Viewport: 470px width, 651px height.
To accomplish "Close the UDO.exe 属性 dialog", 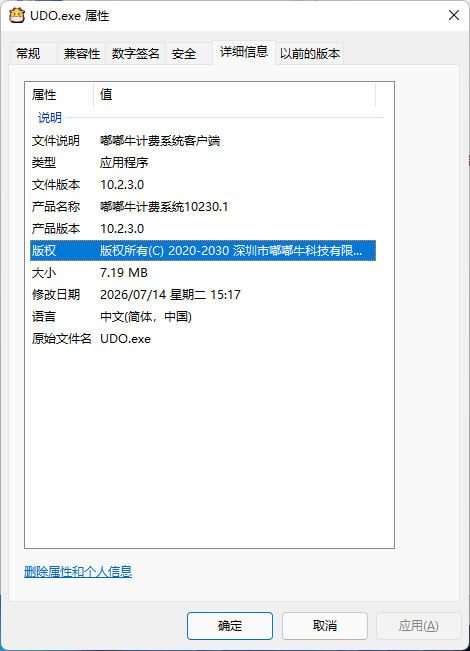I will (x=454, y=15).
